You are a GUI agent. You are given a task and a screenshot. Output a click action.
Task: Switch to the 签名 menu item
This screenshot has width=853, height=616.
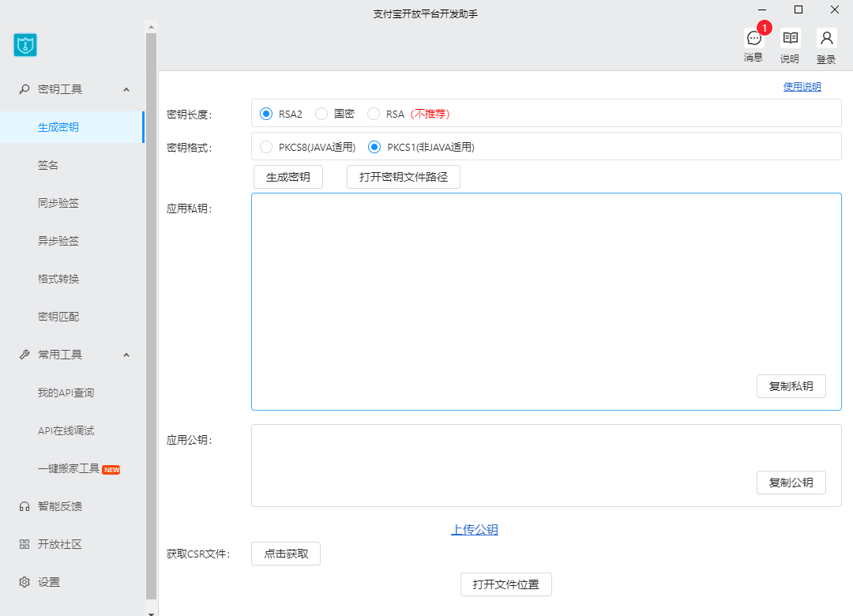click(x=48, y=165)
